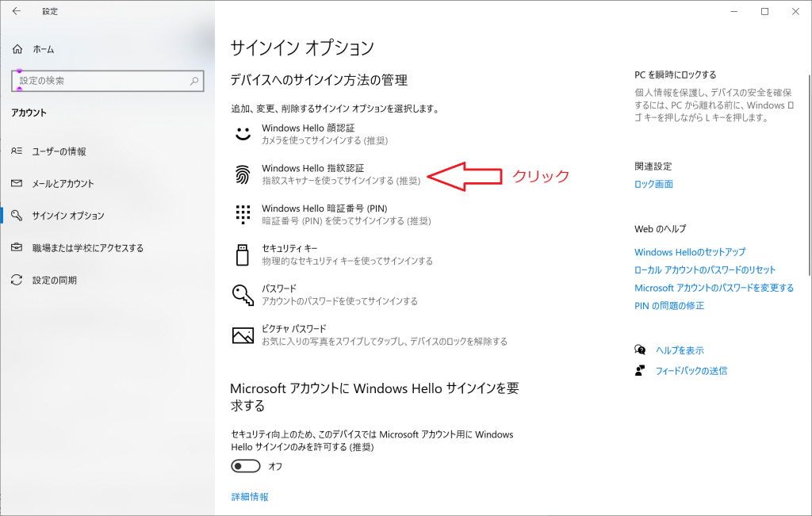Click the briefcase icon for 職場または学校
The height and width of the screenshot is (516, 812).
(17, 247)
